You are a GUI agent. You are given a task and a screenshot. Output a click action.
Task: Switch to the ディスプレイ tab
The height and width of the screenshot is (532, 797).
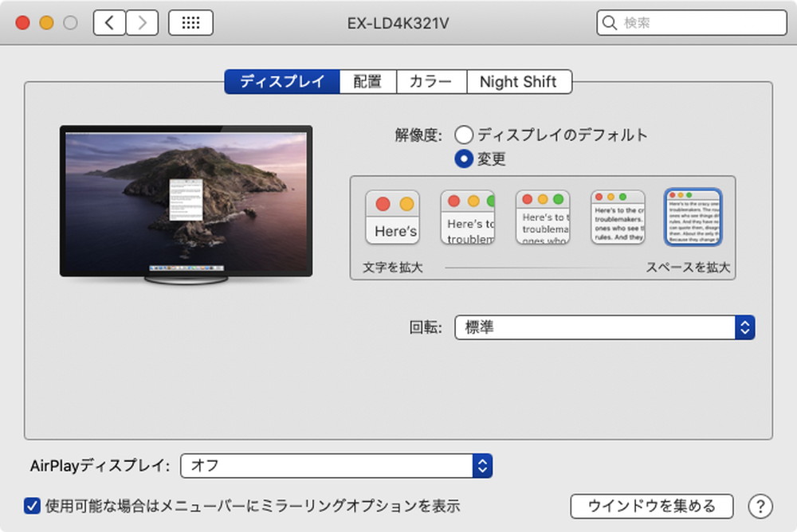coord(282,82)
